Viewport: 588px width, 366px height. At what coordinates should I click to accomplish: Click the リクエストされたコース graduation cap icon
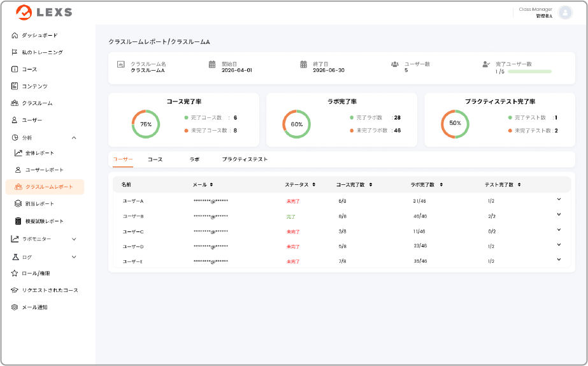coord(15,290)
